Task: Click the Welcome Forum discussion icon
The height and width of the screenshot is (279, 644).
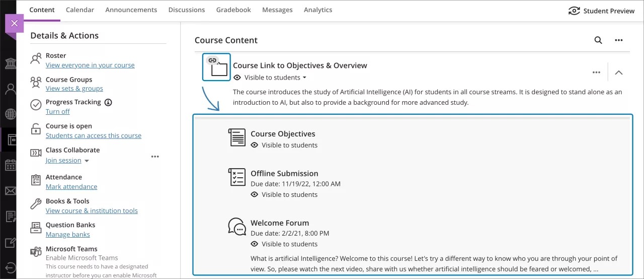Action: coord(237,227)
